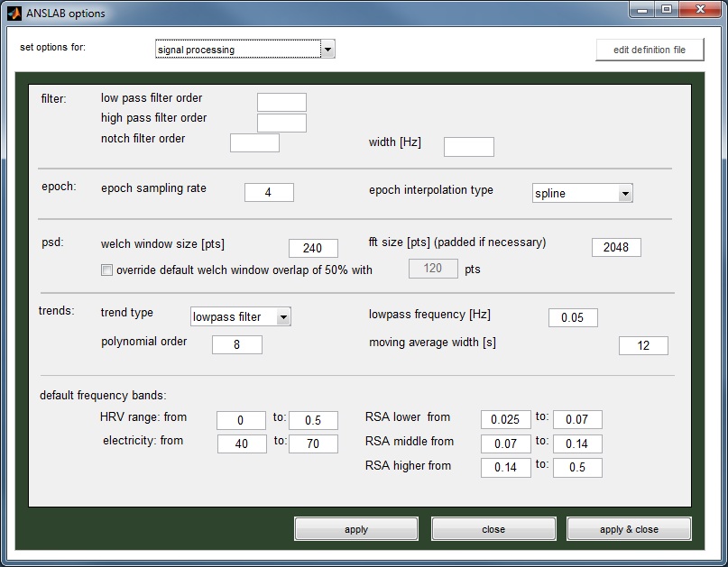Screen dimensions: 728x567
Task: Close the ANSLAB options window
Action: [700, 10]
